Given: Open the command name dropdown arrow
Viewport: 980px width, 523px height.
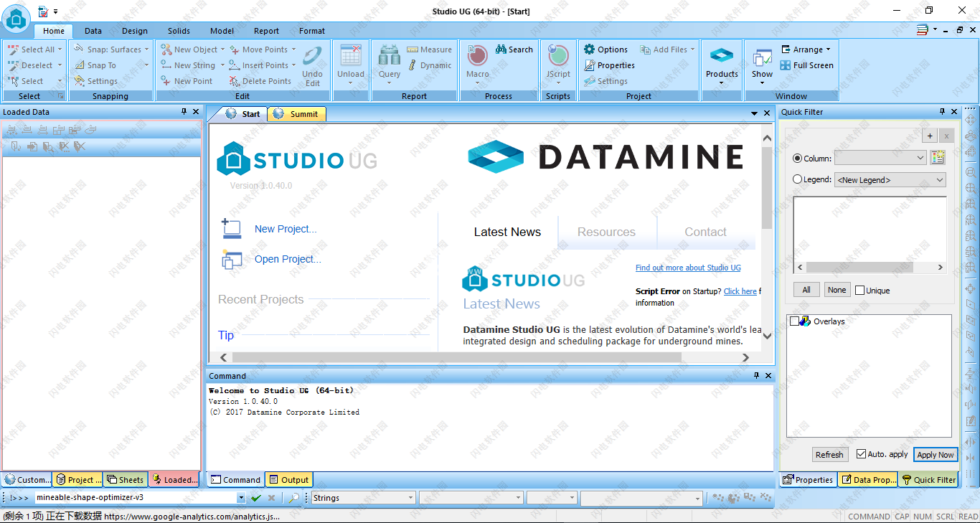Looking at the screenshot, I should [x=241, y=498].
